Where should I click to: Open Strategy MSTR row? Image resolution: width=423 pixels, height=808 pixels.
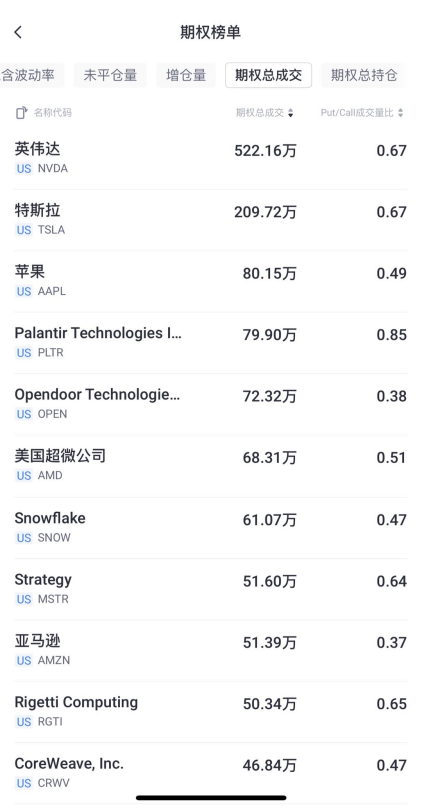tap(211, 589)
